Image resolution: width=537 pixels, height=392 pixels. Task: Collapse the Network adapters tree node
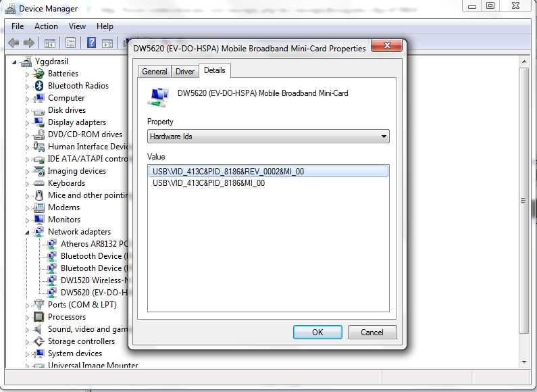pyautogui.click(x=27, y=232)
